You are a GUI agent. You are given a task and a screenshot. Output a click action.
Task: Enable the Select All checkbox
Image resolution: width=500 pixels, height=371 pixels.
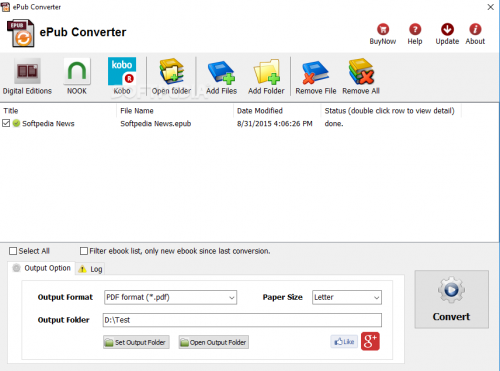[x=13, y=251]
